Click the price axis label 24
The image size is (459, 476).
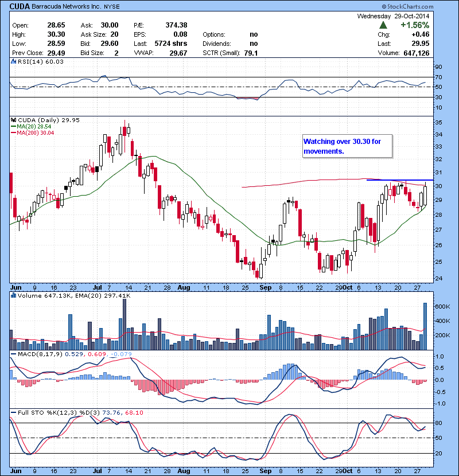pyautogui.click(x=439, y=278)
